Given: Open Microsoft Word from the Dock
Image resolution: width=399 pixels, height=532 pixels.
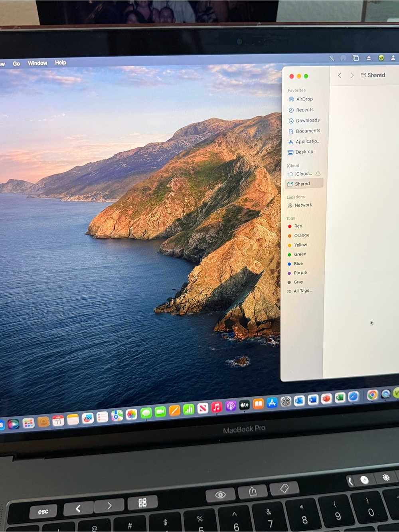Looking at the screenshot, I should pos(313,399).
